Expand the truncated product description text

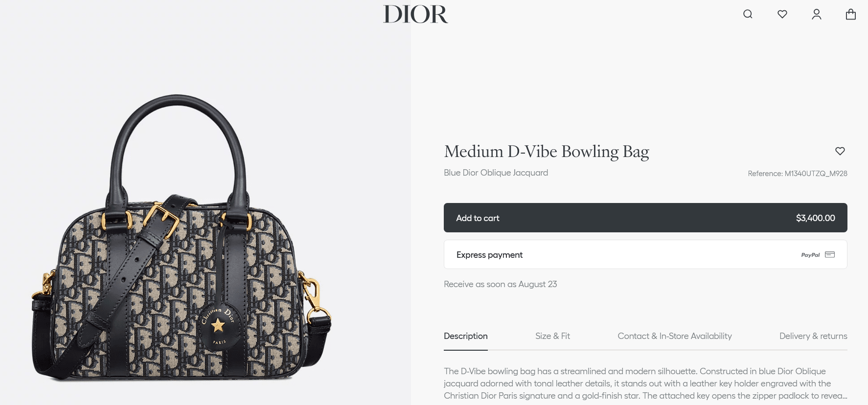click(x=645, y=383)
